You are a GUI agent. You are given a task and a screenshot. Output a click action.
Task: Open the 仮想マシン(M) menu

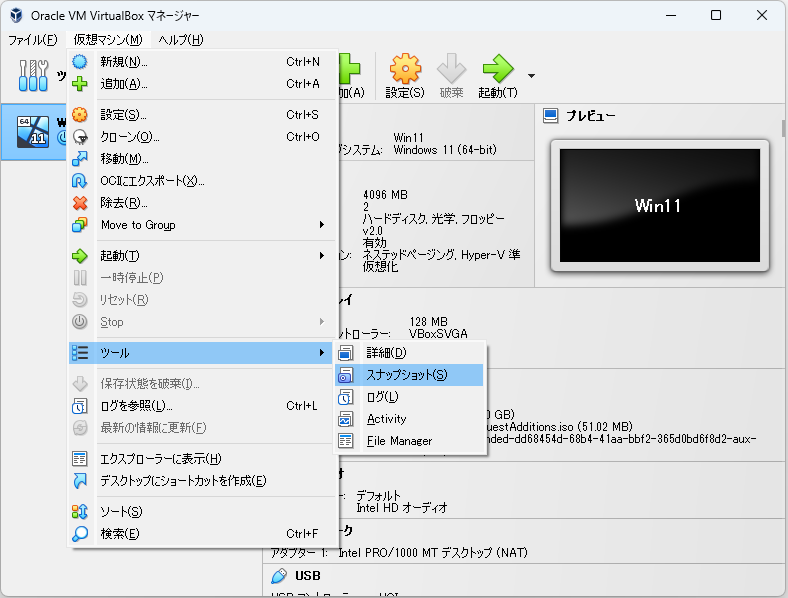click(108, 40)
